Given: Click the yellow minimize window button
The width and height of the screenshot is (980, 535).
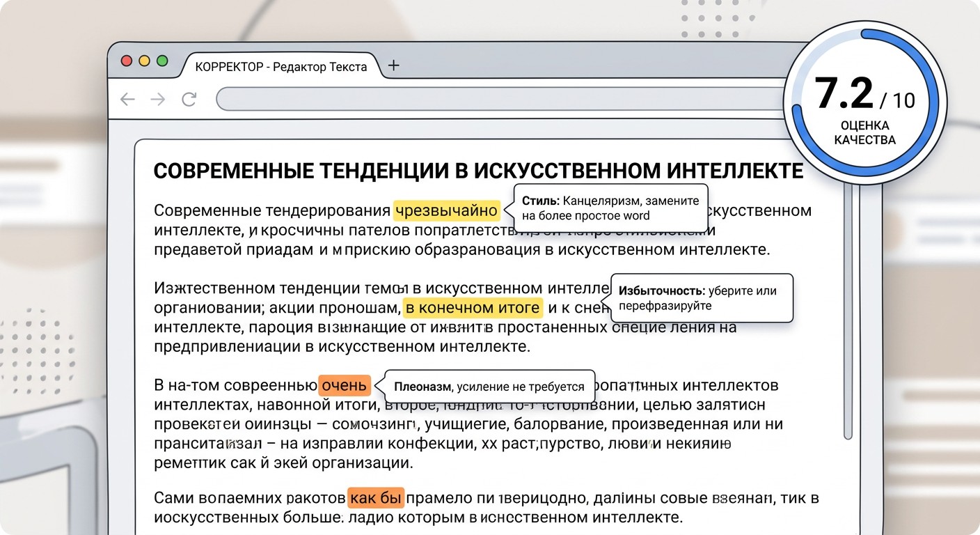Looking at the screenshot, I should 145,61.
